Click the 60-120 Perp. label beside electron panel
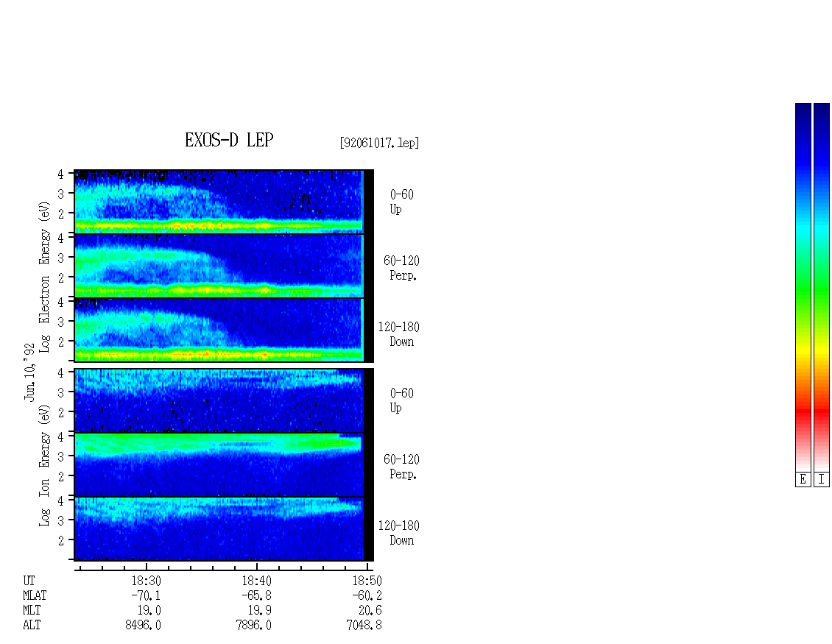The width and height of the screenshot is (832, 644). coord(401,268)
